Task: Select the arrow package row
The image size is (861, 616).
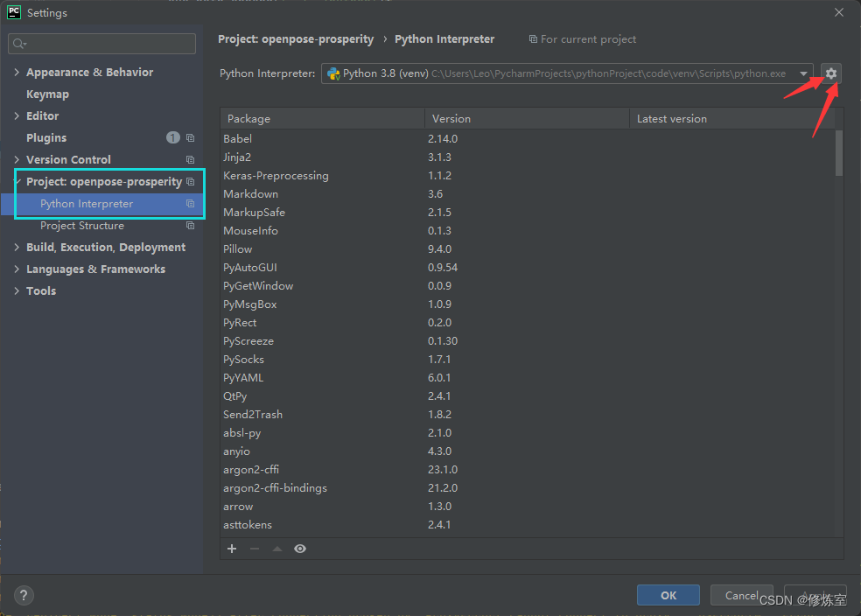Action: point(528,507)
